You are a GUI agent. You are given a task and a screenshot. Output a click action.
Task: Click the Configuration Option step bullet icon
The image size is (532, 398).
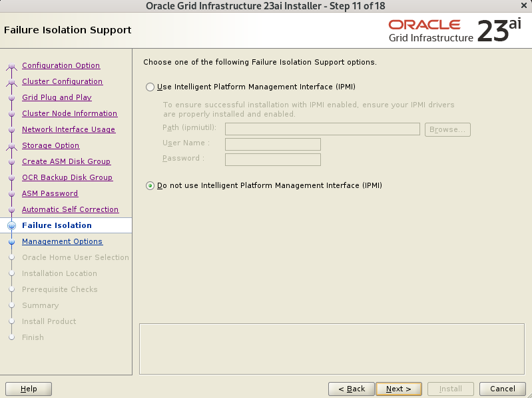point(11,65)
